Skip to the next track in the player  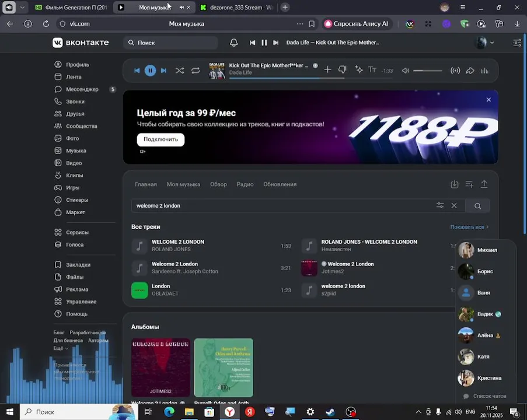[163, 71]
